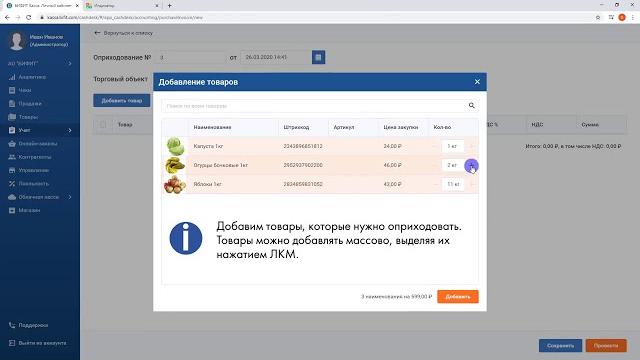The width and height of the screenshot is (640, 360).
Task: Click the Штрихкод column header
Action: point(296,127)
